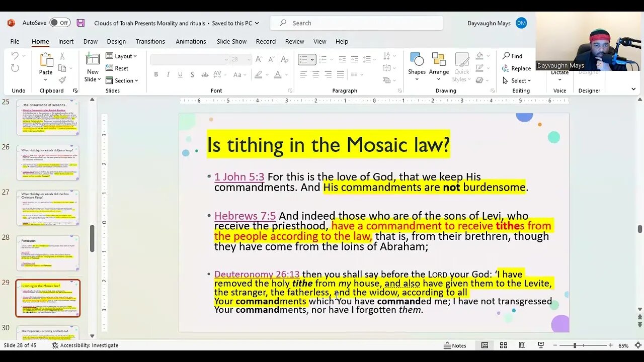Click the Redo arrow icon
The height and width of the screenshot is (362, 644).
point(15,68)
